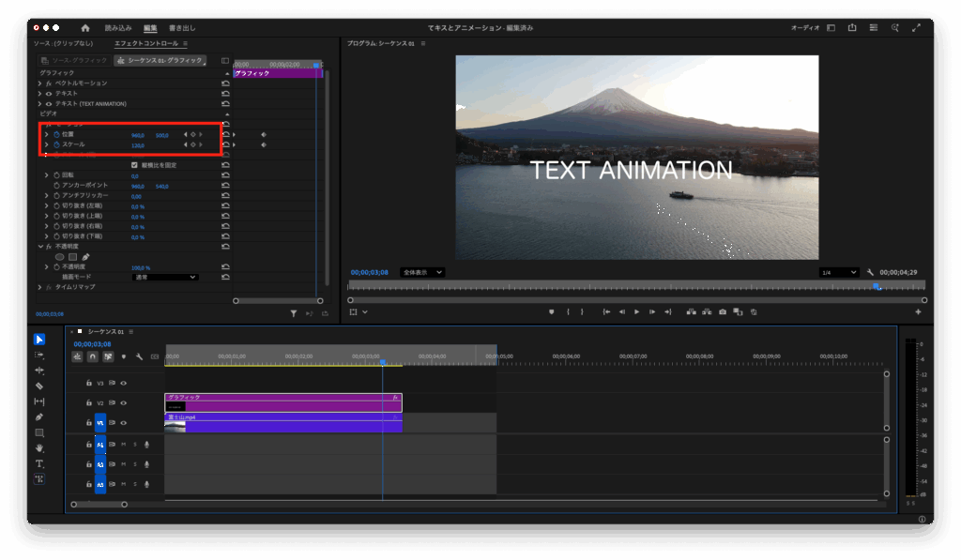Viewport: 961px width, 560px height.
Task: Click the Export Frame camera icon
Action: (723, 311)
